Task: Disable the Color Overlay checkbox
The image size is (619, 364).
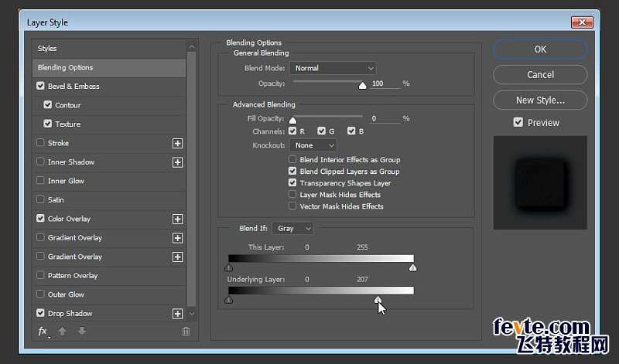Action: coord(40,218)
